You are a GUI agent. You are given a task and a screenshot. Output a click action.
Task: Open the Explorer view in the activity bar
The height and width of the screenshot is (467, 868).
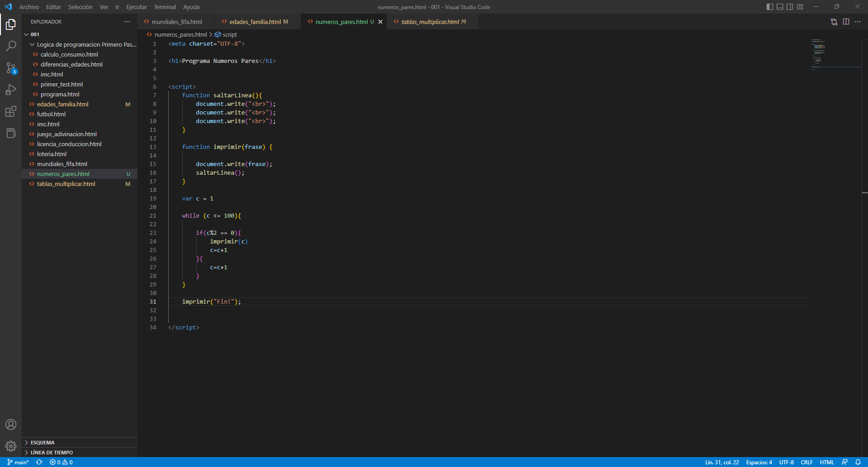point(11,24)
